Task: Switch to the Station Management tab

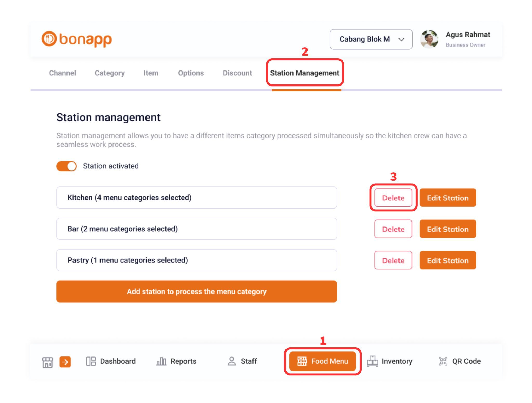Action: pyautogui.click(x=304, y=73)
